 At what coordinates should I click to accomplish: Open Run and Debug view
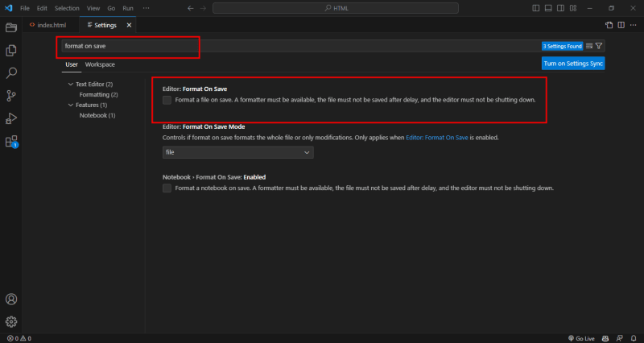pos(11,118)
